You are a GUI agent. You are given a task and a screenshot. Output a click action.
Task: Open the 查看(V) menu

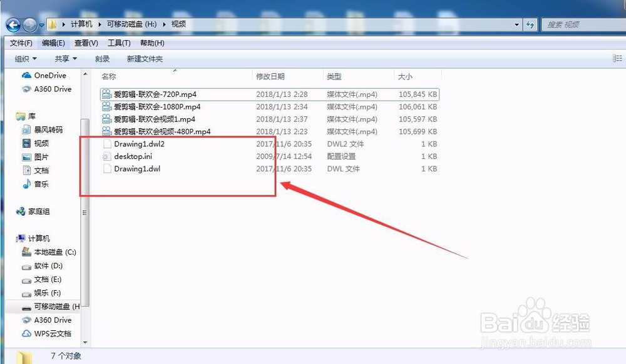click(x=86, y=43)
